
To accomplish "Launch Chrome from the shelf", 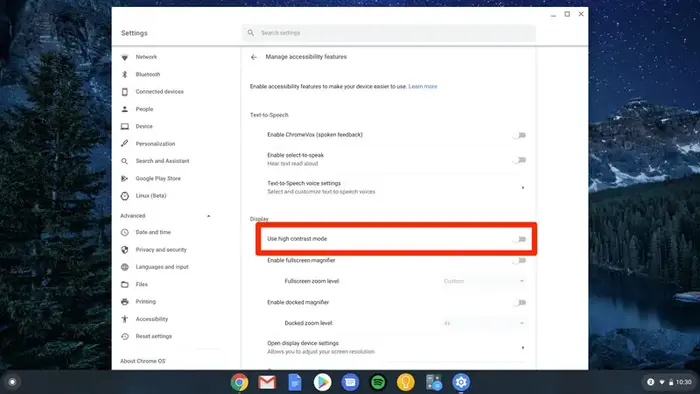I will point(239,382).
